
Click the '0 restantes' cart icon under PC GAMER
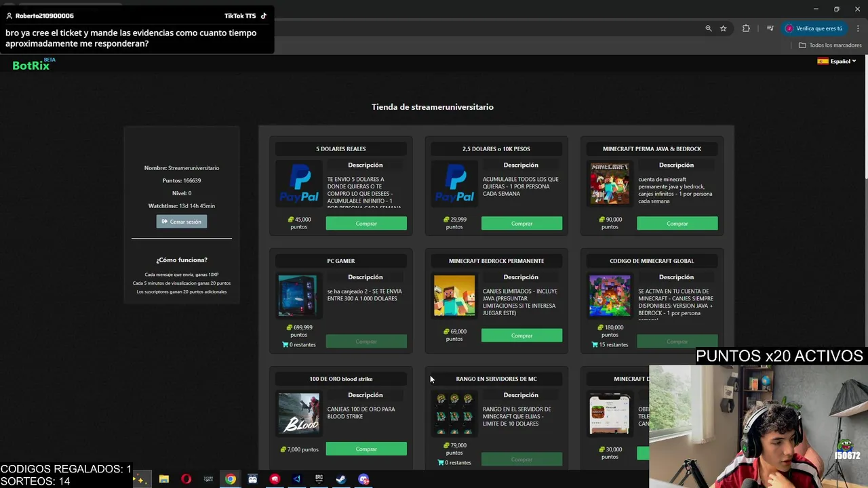coord(285,344)
